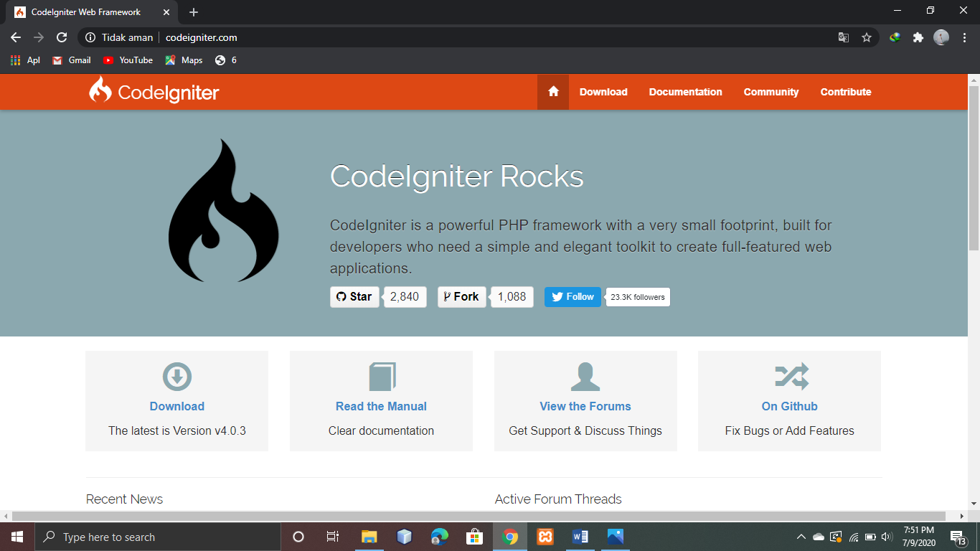Open the Contribute nav menu
The width and height of the screenshot is (980, 551).
pyautogui.click(x=846, y=92)
